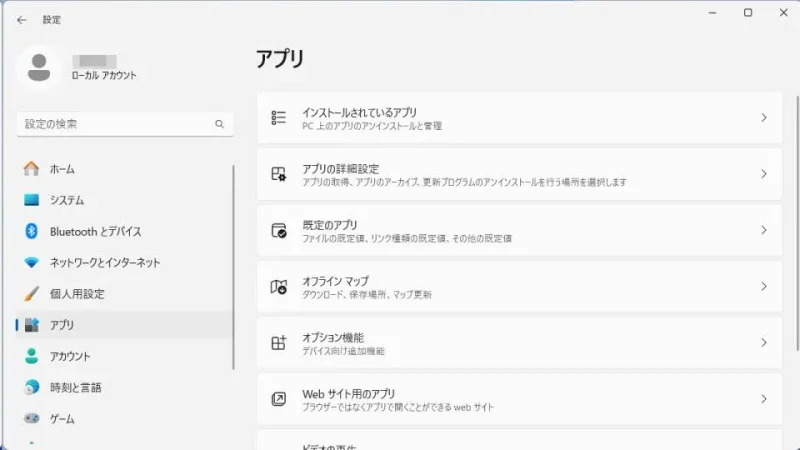800x450 pixels.
Task: Expand アプリの詳細設定 chevron arrow
Action: (763, 174)
